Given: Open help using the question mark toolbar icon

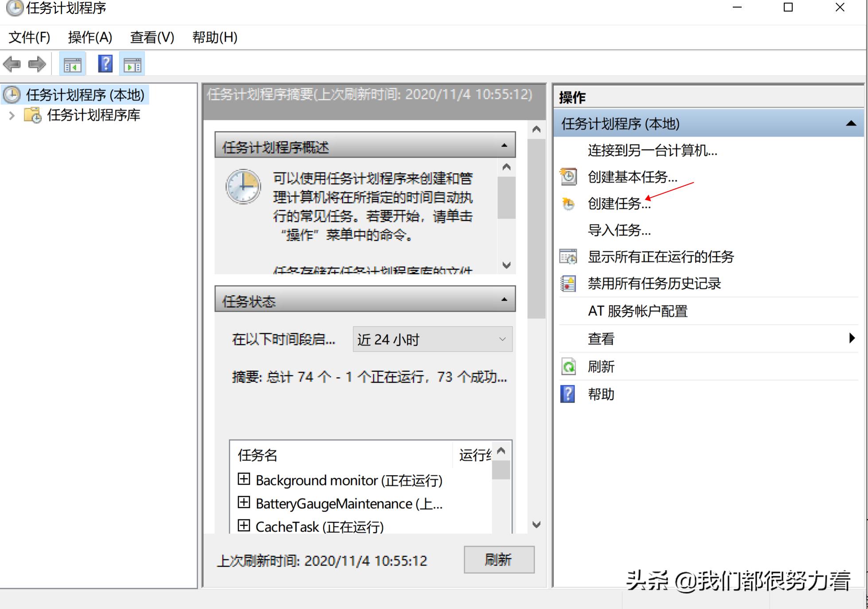Looking at the screenshot, I should [105, 64].
